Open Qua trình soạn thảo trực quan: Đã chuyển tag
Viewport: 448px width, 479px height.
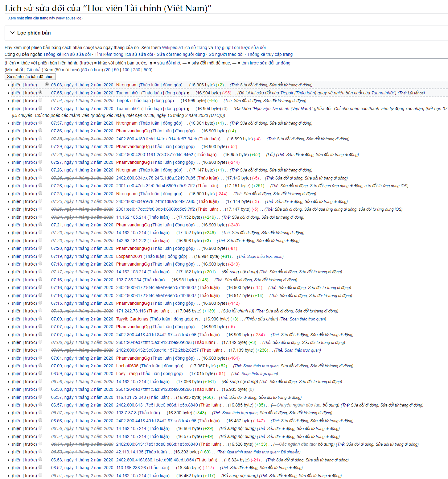[264, 452]
